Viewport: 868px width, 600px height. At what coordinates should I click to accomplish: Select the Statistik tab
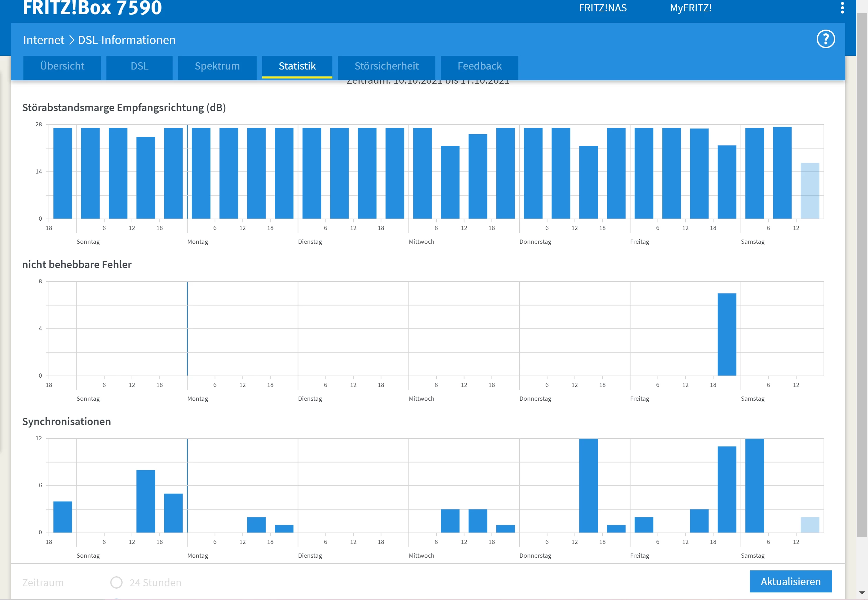coord(297,66)
